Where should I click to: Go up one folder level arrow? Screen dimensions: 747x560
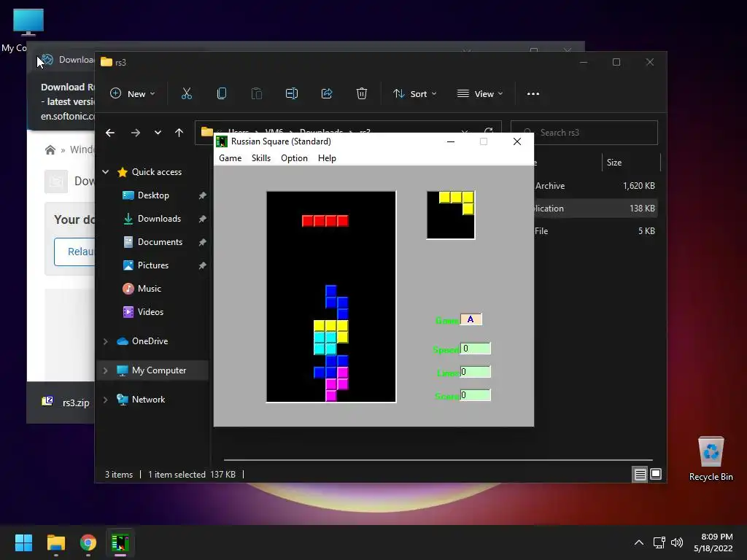coord(179,133)
